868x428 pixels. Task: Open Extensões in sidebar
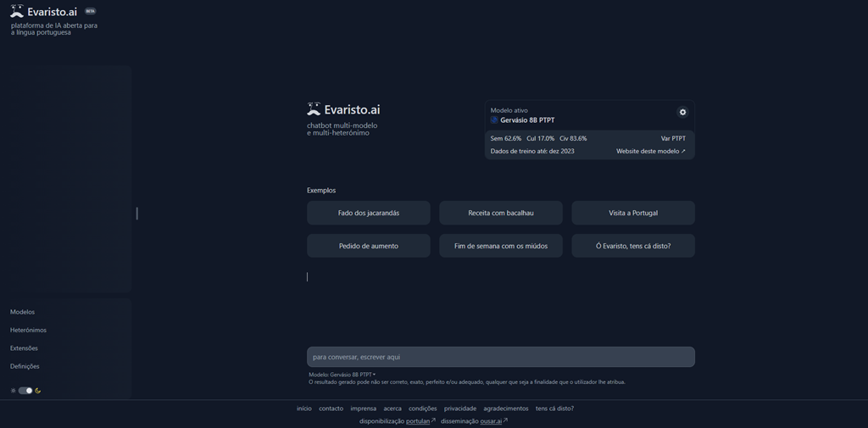tap(24, 348)
